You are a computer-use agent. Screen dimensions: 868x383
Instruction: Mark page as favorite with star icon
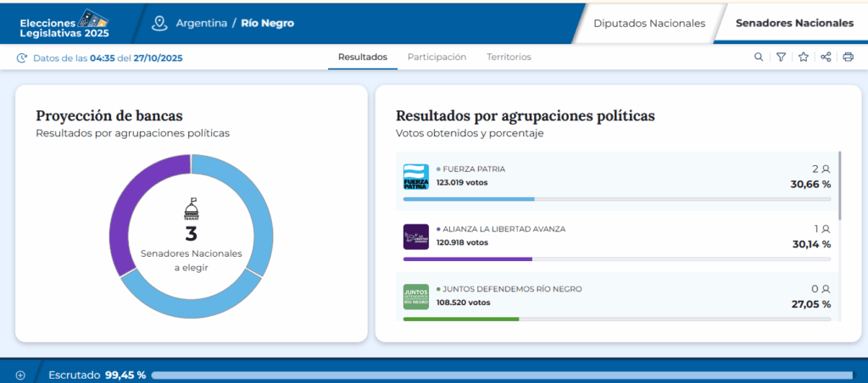pyautogui.click(x=803, y=58)
